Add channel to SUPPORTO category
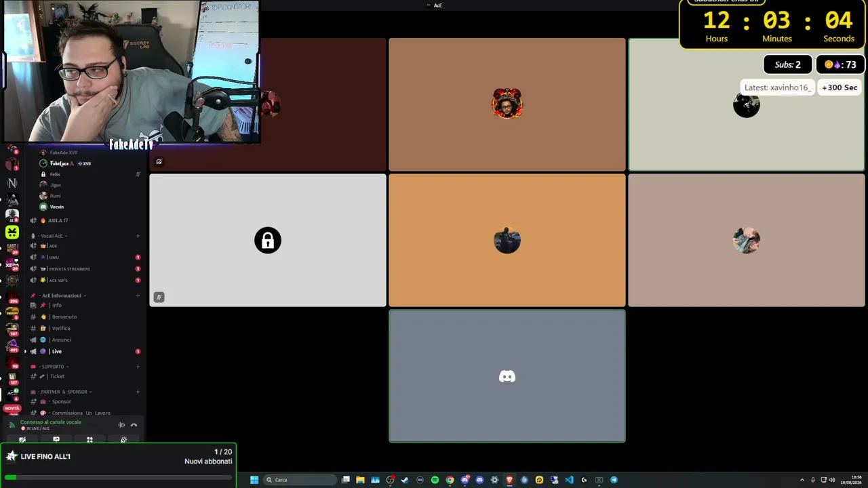 coord(138,367)
